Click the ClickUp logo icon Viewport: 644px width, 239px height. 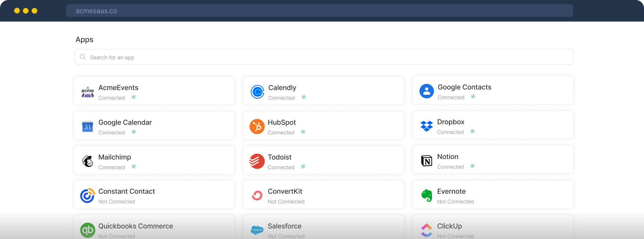(x=427, y=230)
